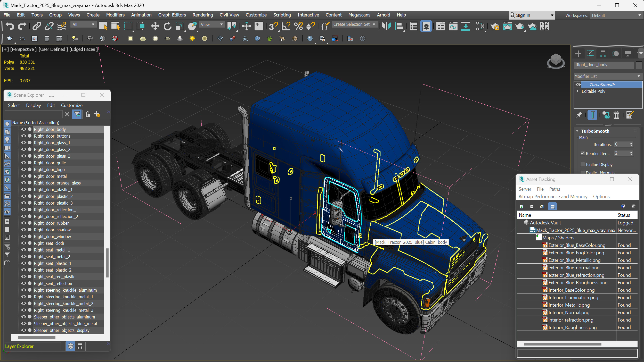The image size is (644, 362).
Task: Click the Perspective viewport label
Action: 23,49
